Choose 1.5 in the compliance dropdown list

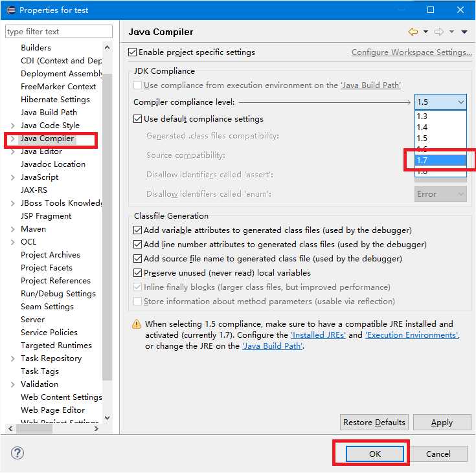440,138
